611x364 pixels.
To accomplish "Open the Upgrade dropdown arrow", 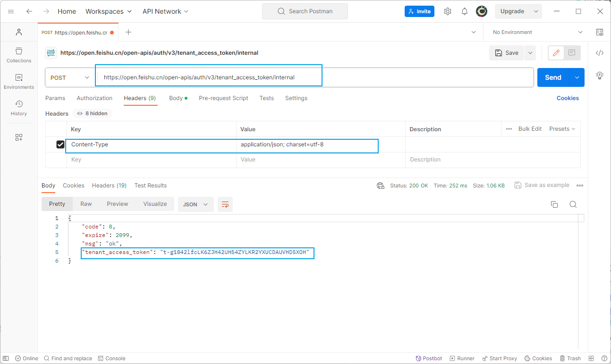I will 535,11.
